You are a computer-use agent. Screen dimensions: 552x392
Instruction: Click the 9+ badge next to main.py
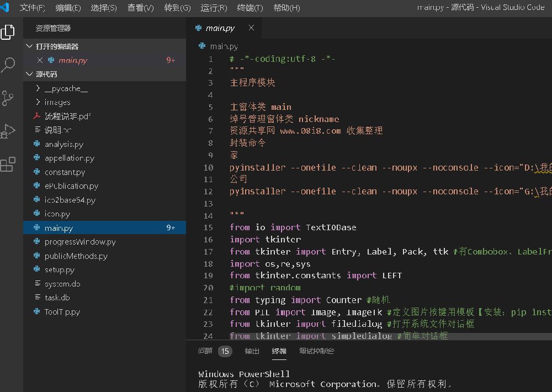pos(170,227)
